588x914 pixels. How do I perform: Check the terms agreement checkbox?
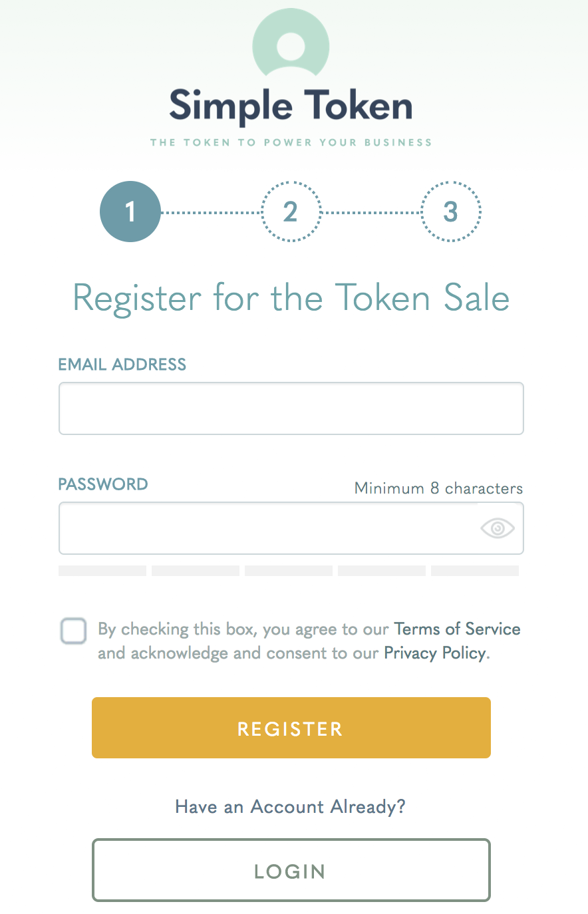coord(73,631)
